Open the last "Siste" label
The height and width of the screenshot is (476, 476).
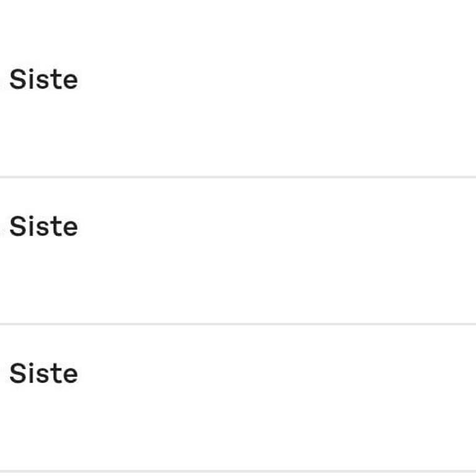(43, 374)
